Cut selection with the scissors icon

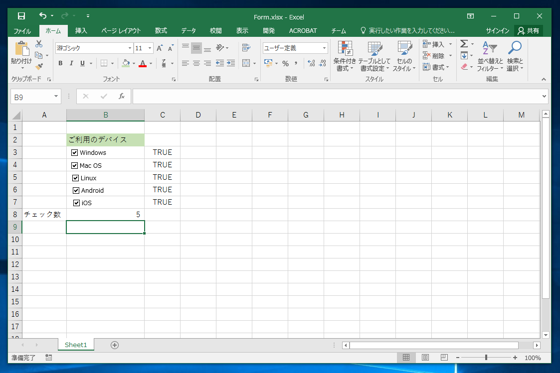coord(39,44)
